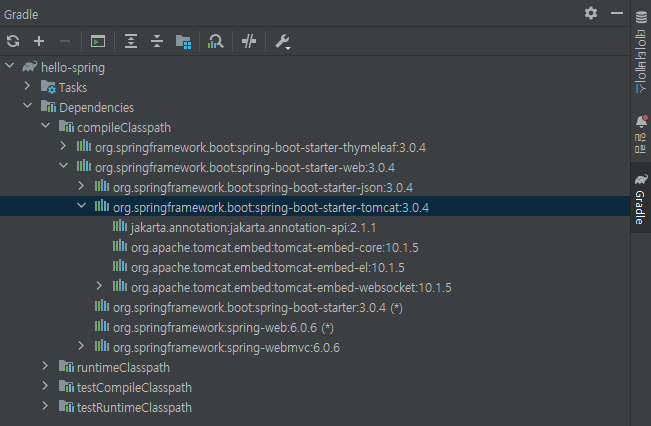The width and height of the screenshot is (651, 426).
Task: Click the Gradle panel title
Action: point(21,15)
